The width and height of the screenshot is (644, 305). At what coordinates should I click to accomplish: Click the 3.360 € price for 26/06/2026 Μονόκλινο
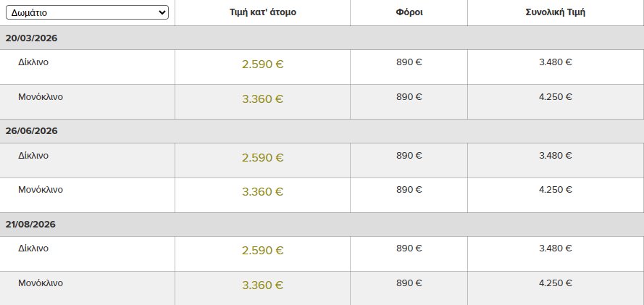tap(262, 192)
